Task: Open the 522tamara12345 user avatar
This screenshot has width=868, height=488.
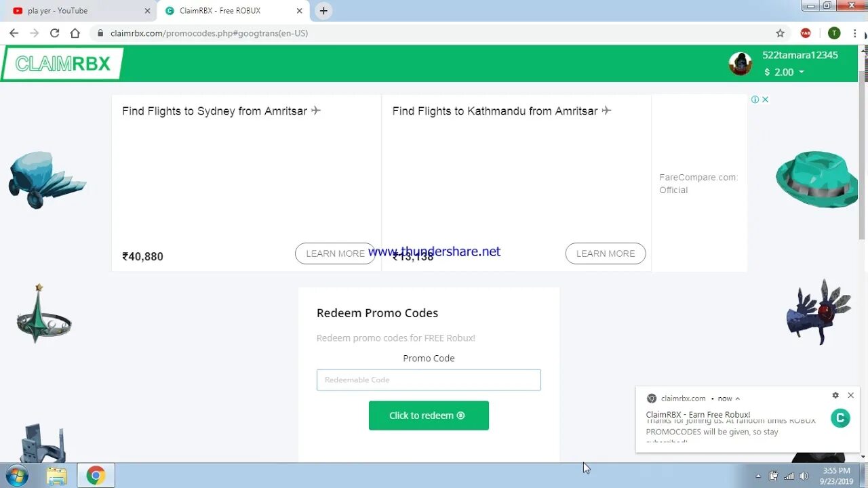Action: pyautogui.click(x=741, y=64)
